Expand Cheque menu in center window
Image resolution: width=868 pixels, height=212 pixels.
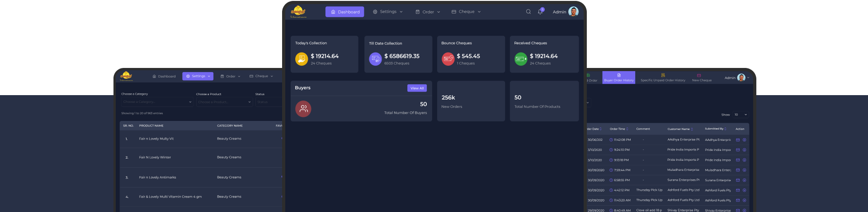[466, 12]
